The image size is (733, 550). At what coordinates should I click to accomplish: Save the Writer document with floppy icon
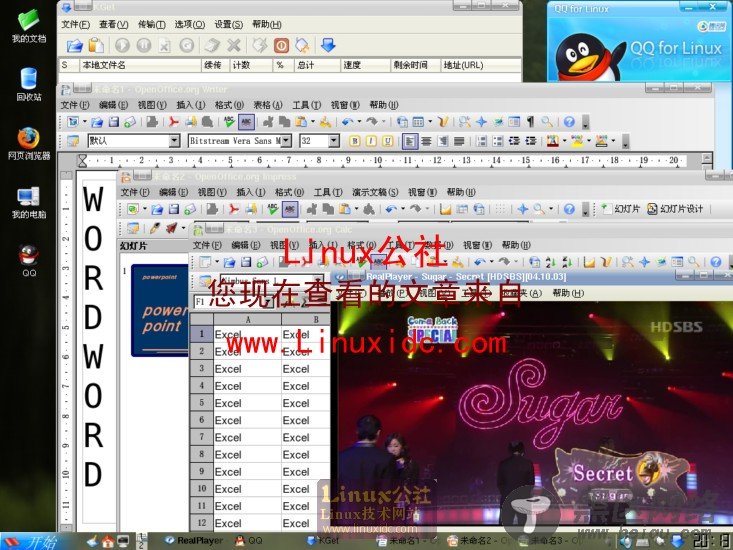point(114,122)
